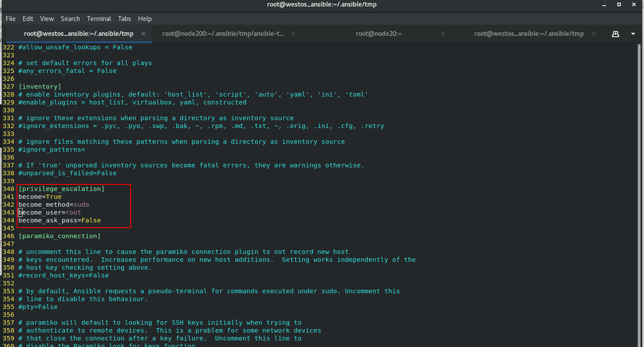Close the last root@westos_ansible tab
This screenshot has width=644, height=347.
593,34
